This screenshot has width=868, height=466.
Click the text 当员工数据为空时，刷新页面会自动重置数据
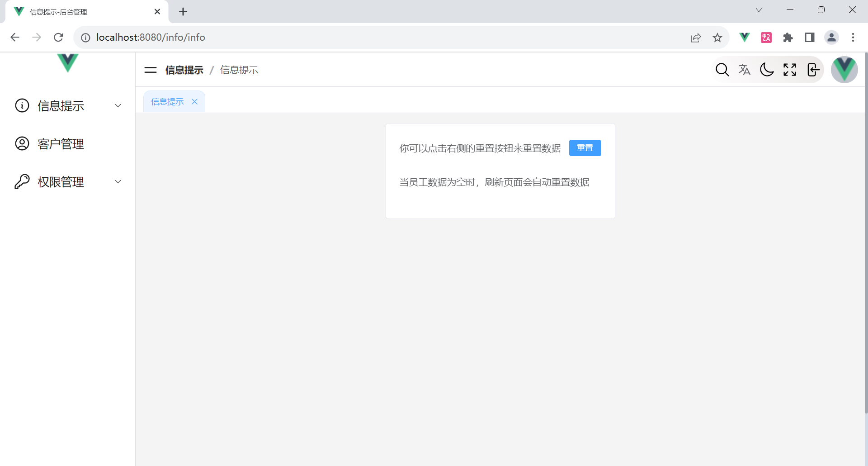495,182
